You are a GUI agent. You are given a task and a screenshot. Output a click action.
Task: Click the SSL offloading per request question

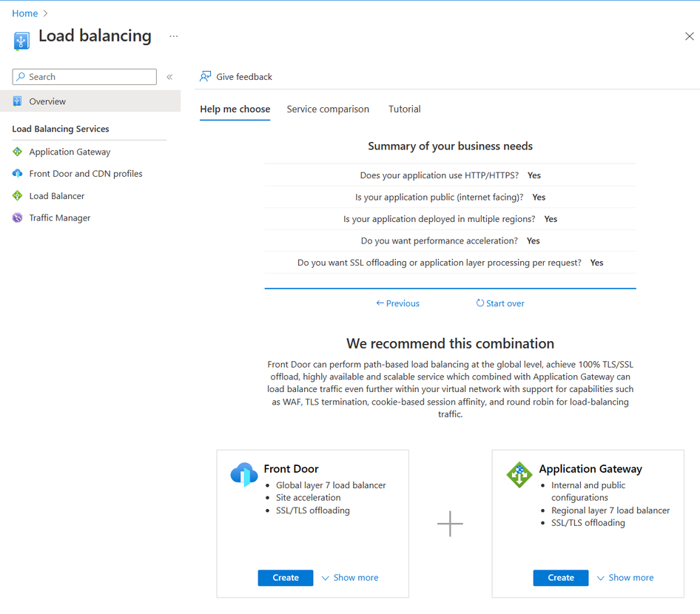tap(440, 263)
